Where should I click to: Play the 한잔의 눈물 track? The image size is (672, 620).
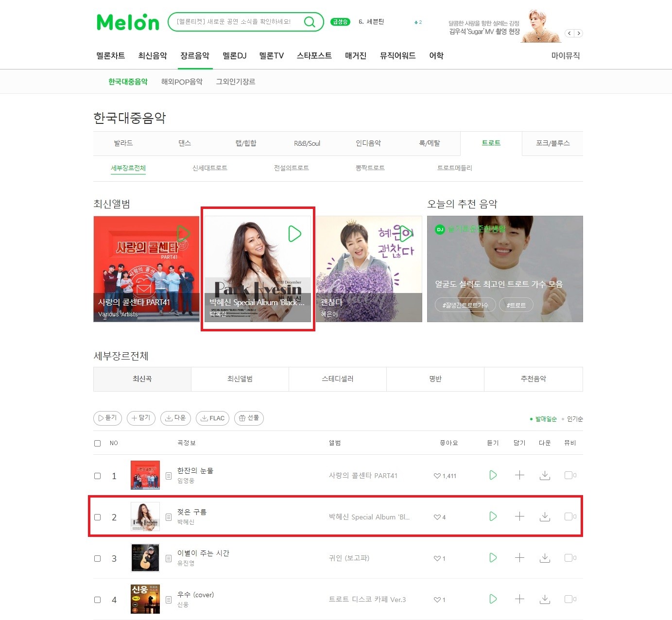click(x=493, y=475)
